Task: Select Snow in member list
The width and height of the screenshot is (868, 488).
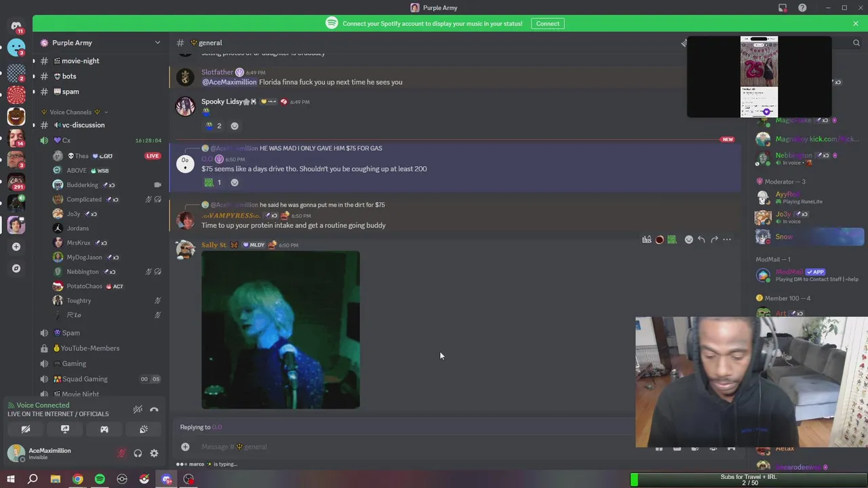Action: (809, 237)
